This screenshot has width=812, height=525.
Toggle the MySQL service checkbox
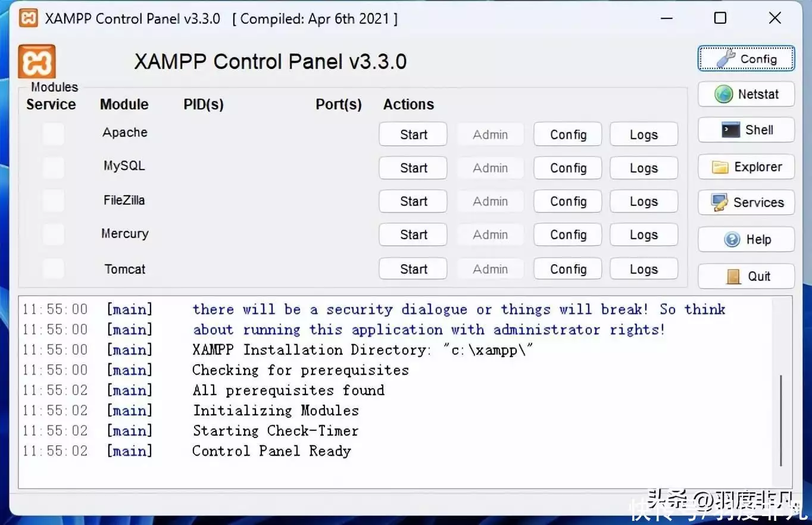click(53, 167)
